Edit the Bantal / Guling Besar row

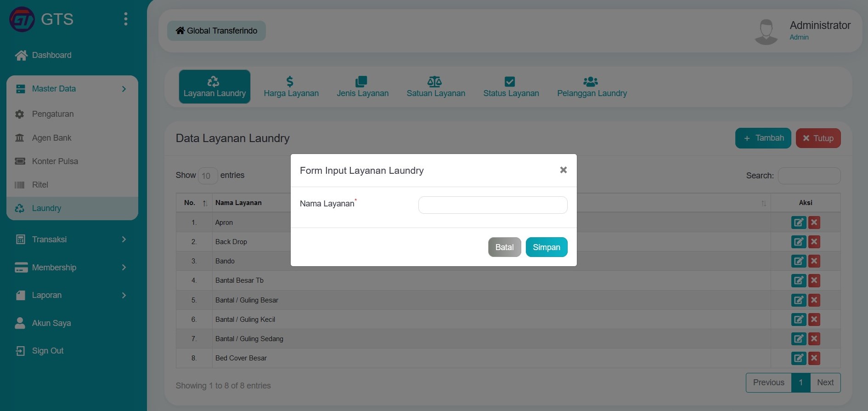(x=799, y=300)
